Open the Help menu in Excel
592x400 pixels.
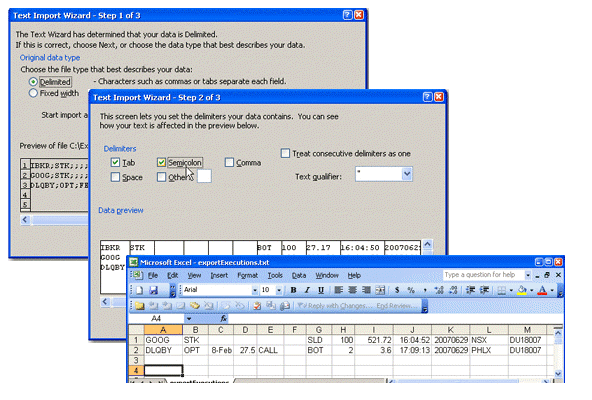coord(354,275)
